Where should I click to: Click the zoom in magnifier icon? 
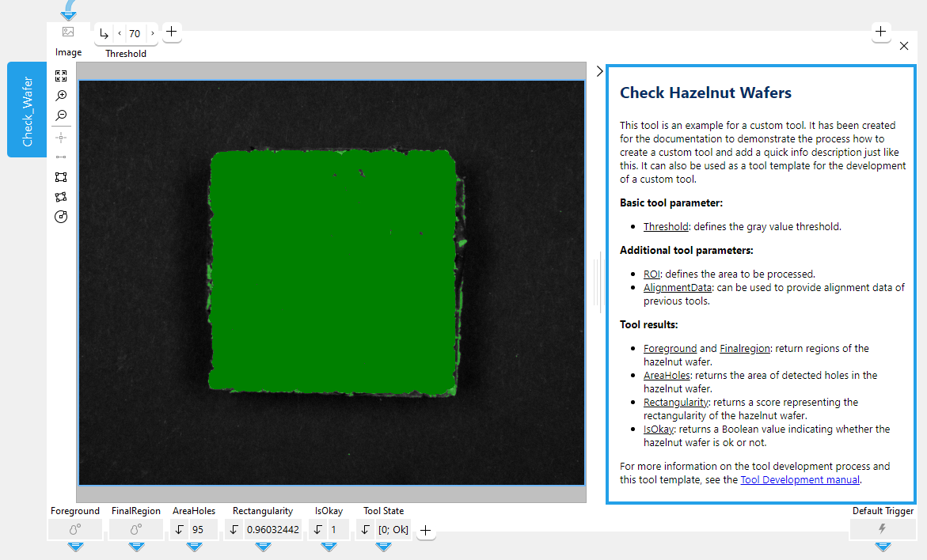61,96
